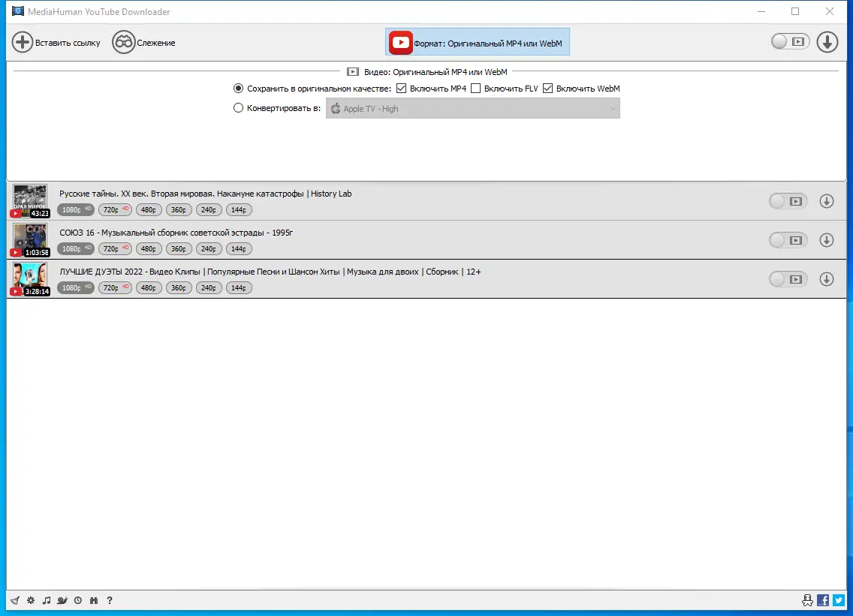Choose 240p quality for ЛУЧШИЕ ДУЭТЫ 2022
The image size is (853, 616).
[208, 288]
